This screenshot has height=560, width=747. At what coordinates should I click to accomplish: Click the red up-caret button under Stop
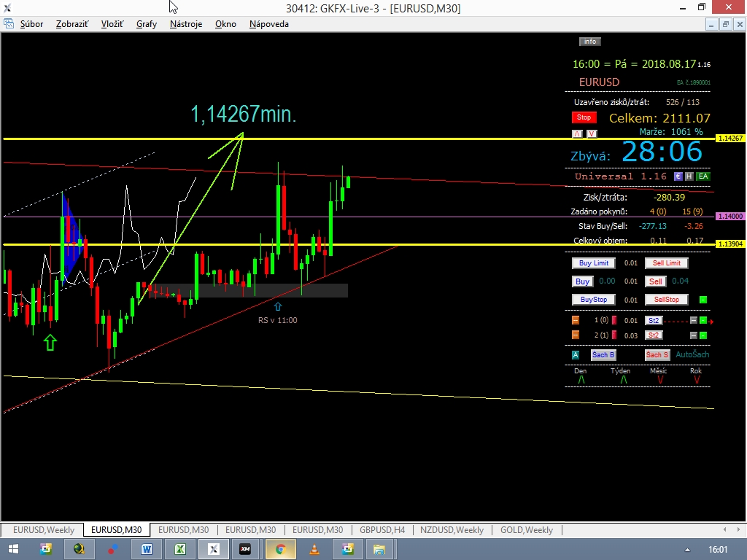click(578, 134)
